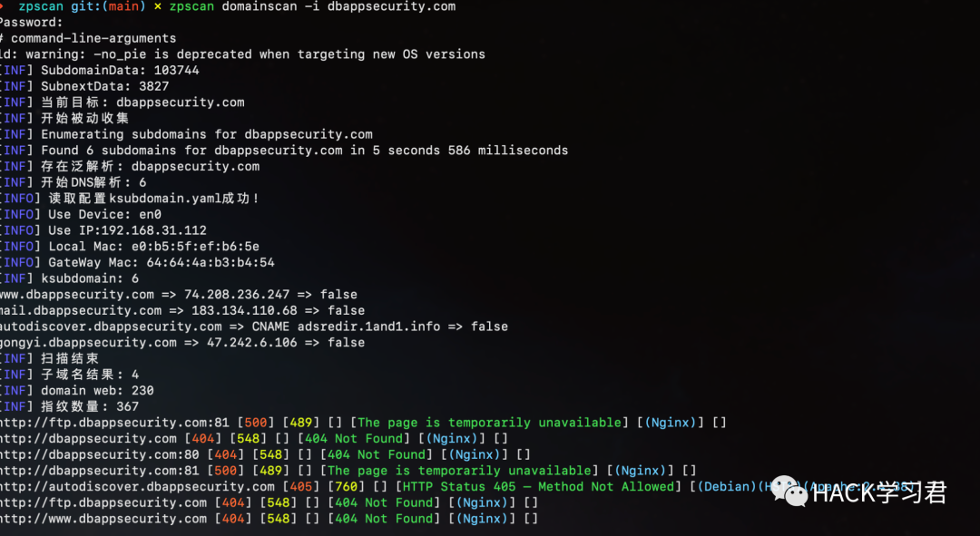Click the http://ftp.dbappsecurity.com:81 URL
Image resolution: width=980 pixels, height=536 pixels.
click(x=114, y=423)
